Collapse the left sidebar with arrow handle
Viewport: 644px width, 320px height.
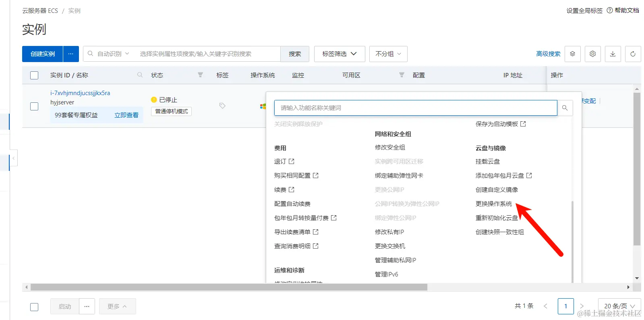(x=14, y=158)
